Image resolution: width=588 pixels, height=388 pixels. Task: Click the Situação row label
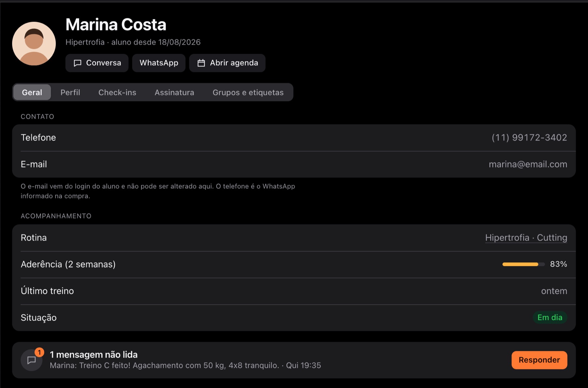coord(39,318)
